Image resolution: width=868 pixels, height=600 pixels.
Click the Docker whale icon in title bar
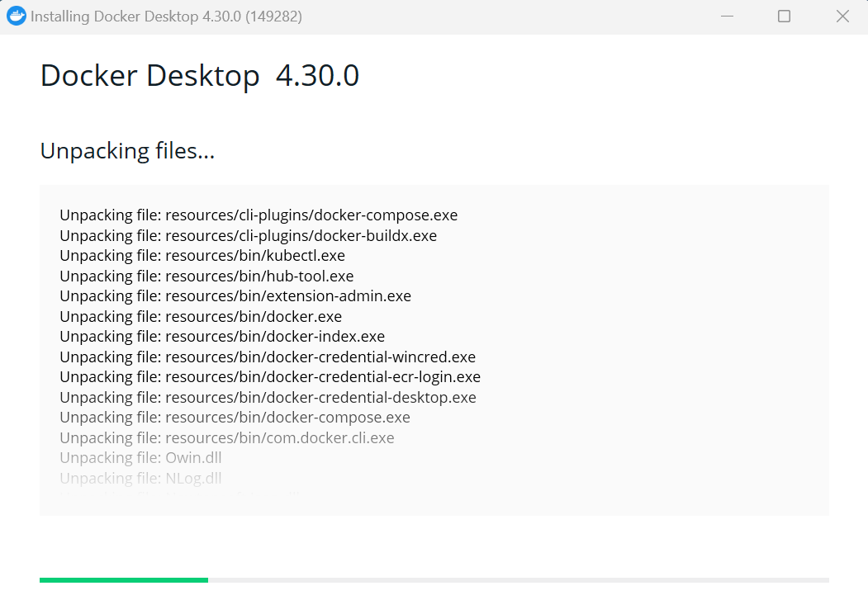coord(16,16)
